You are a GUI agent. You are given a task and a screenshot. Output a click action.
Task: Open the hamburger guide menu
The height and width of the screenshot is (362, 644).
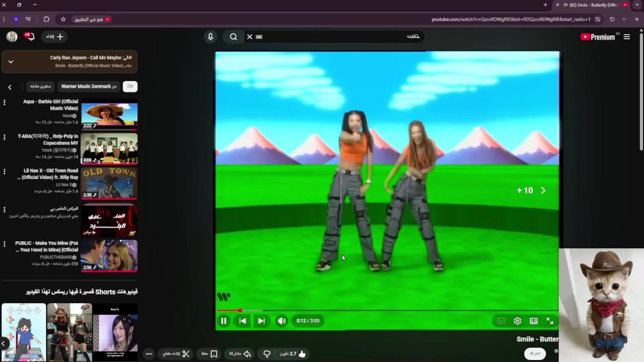pos(627,37)
